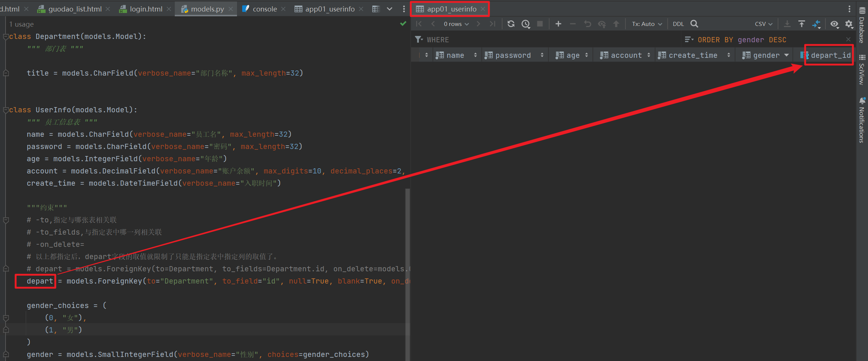Toggle the eye view options icon
The height and width of the screenshot is (361, 868).
click(x=834, y=24)
